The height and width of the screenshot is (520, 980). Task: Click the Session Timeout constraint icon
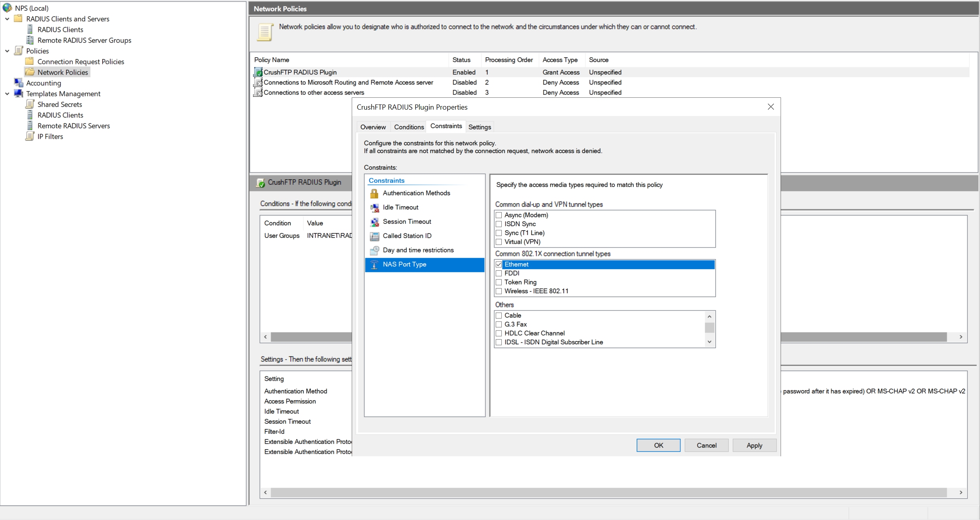(374, 222)
